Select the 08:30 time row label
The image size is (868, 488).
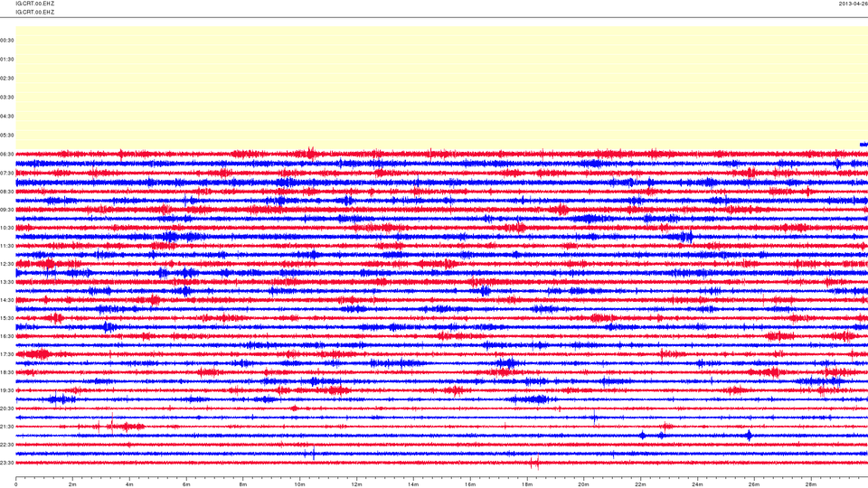[x=7, y=192]
